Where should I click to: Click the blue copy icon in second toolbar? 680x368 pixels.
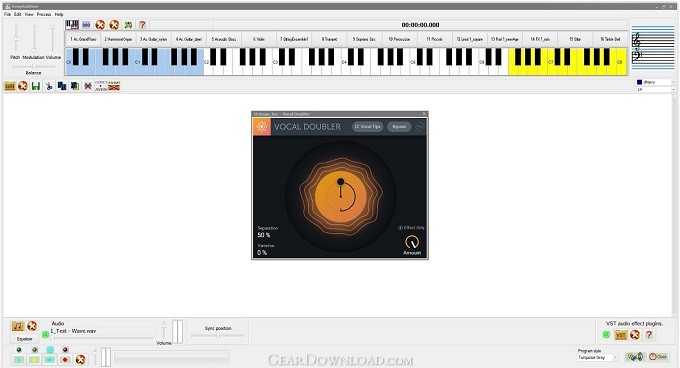(62, 86)
